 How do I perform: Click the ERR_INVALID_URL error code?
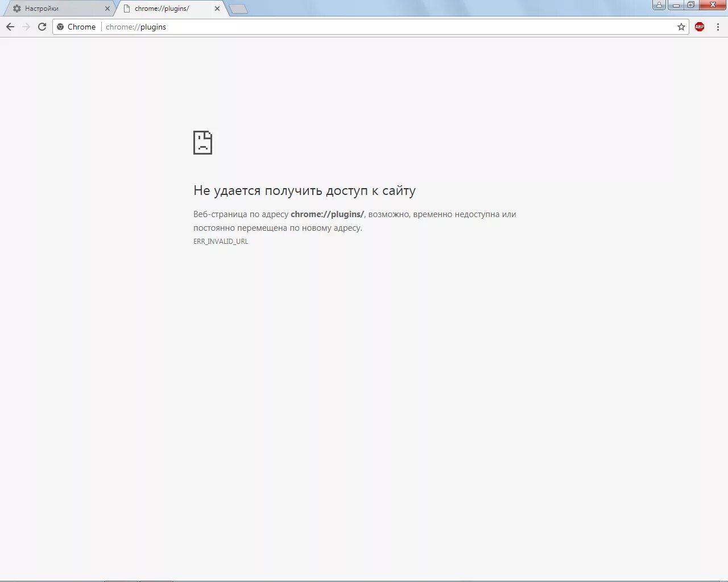pyautogui.click(x=221, y=242)
